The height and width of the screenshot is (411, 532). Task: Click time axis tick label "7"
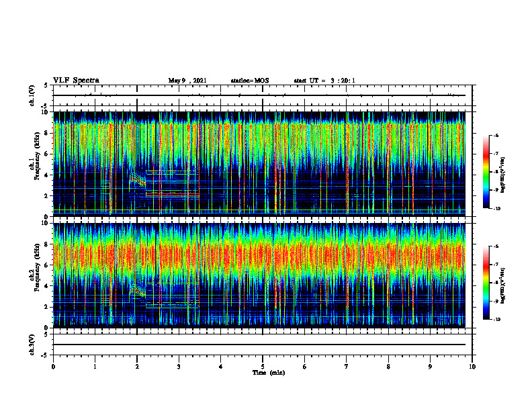(x=347, y=367)
